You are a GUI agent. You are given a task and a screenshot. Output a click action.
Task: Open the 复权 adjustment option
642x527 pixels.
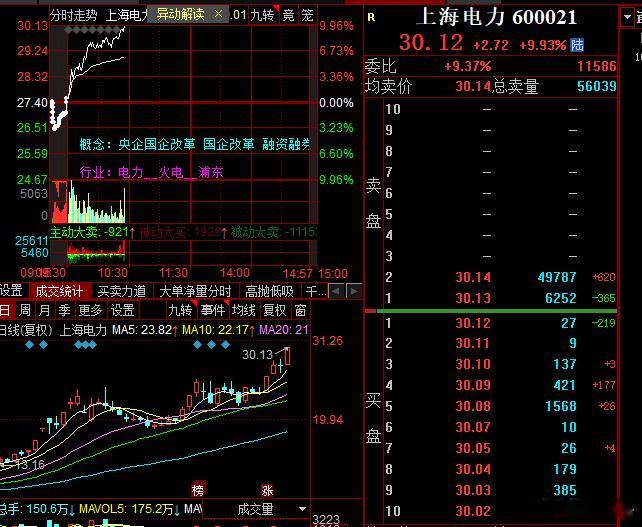[x=274, y=310]
